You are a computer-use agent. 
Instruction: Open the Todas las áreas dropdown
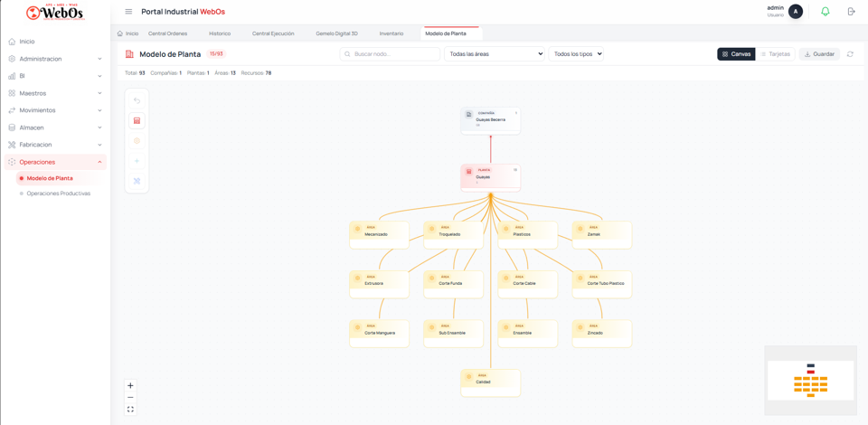(494, 54)
